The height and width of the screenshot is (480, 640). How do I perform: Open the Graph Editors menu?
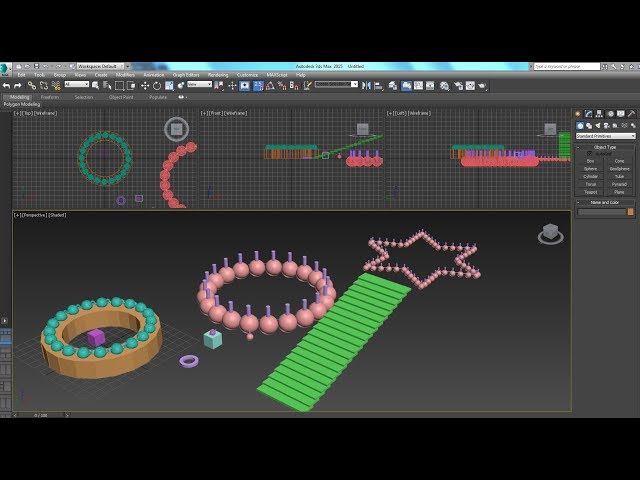point(186,75)
